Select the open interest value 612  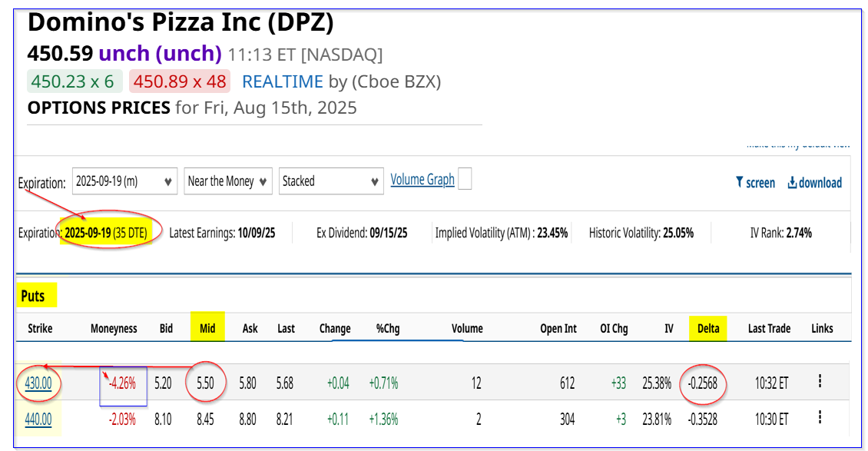click(568, 383)
